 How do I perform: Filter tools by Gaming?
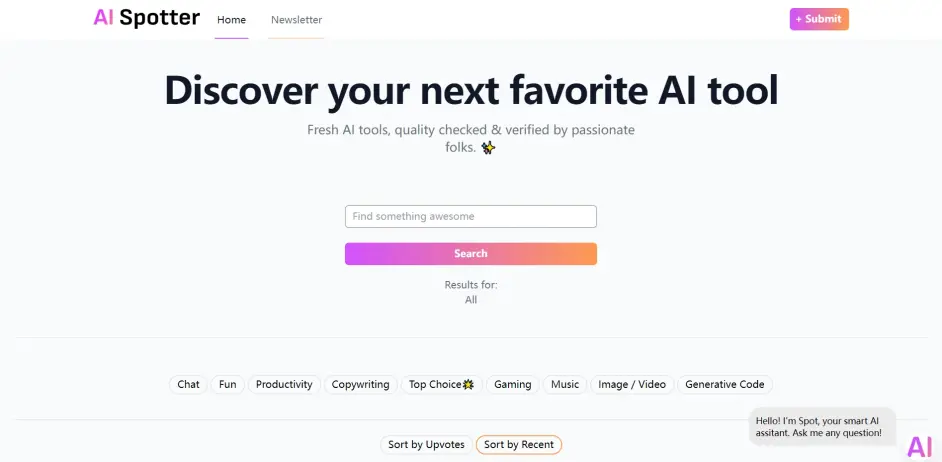(x=512, y=384)
